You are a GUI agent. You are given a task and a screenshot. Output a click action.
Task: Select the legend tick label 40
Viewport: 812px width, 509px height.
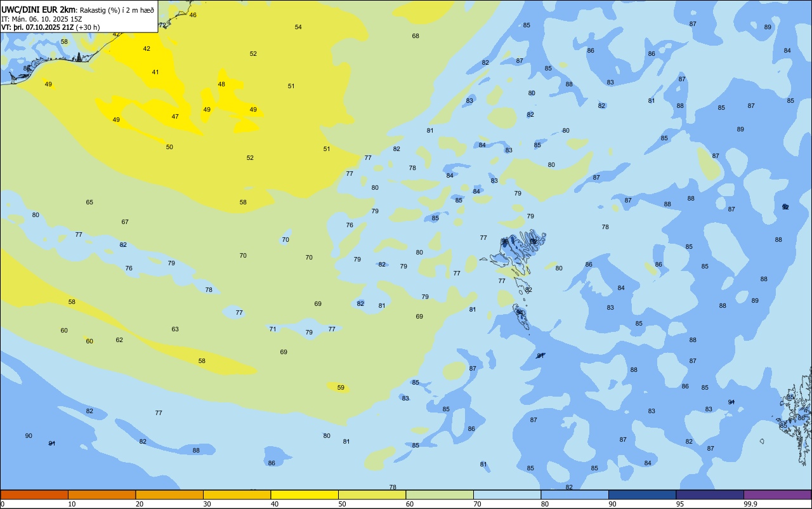pyautogui.click(x=275, y=504)
